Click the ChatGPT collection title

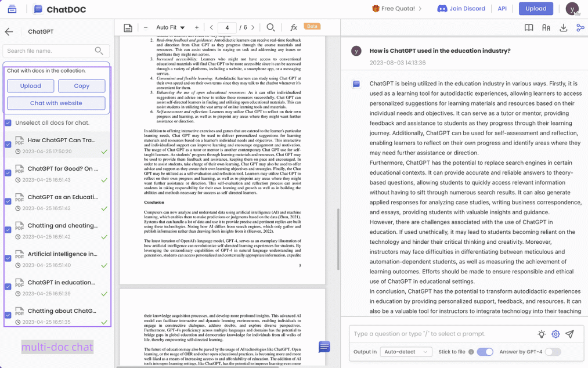point(41,32)
